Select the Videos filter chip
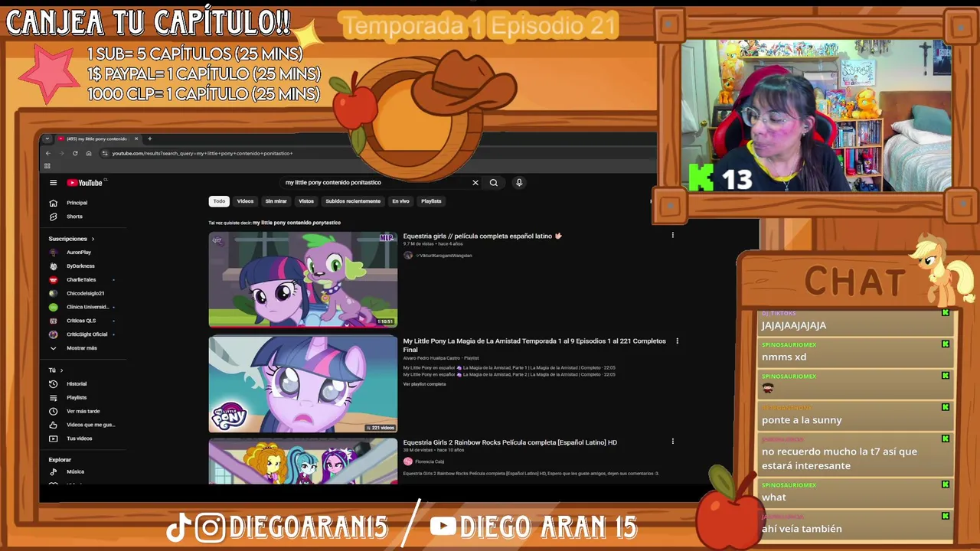The height and width of the screenshot is (551, 980). click(245, 201)
